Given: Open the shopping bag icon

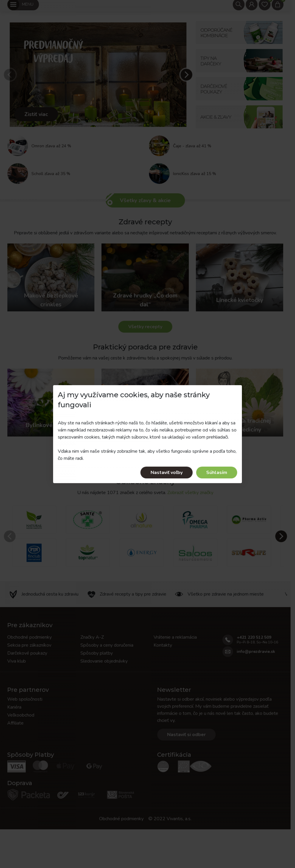Looking at the screenshot, I should tap(278, 4).
